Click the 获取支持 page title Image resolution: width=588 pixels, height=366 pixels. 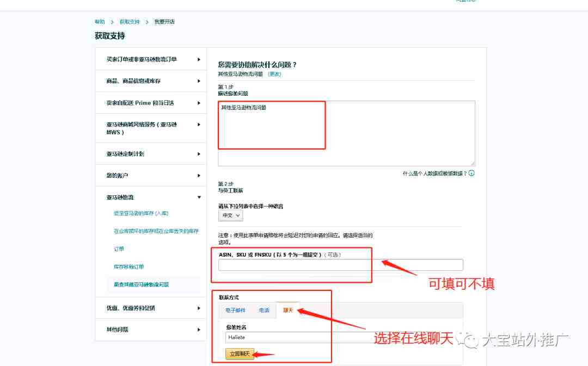(110, 36)
